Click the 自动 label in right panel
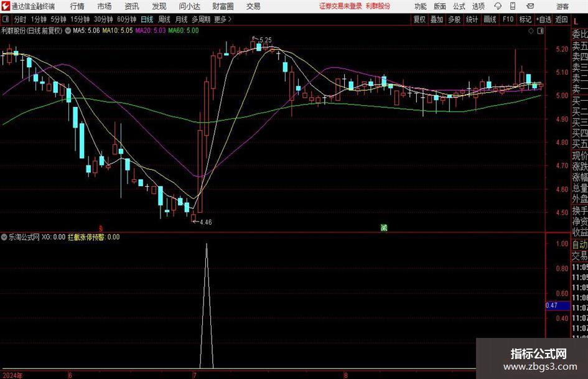 tap(580, 245)
